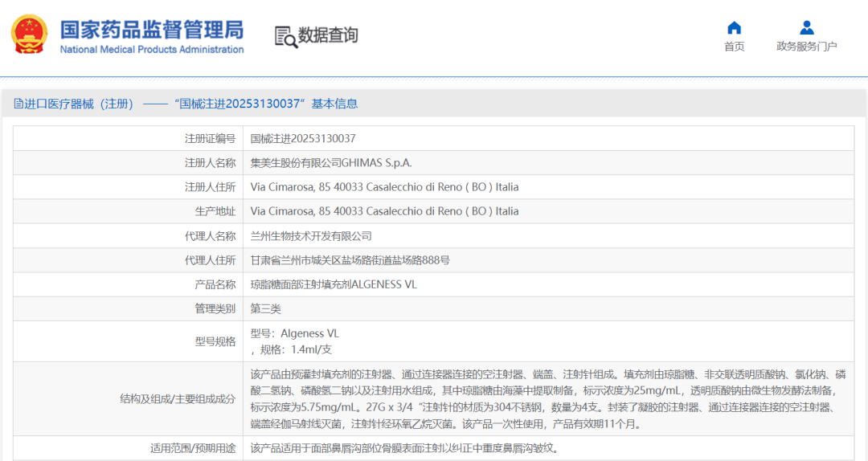Click the composition description paragraph
The width and height of the screenshot is (868, 461).
[548, 399]
